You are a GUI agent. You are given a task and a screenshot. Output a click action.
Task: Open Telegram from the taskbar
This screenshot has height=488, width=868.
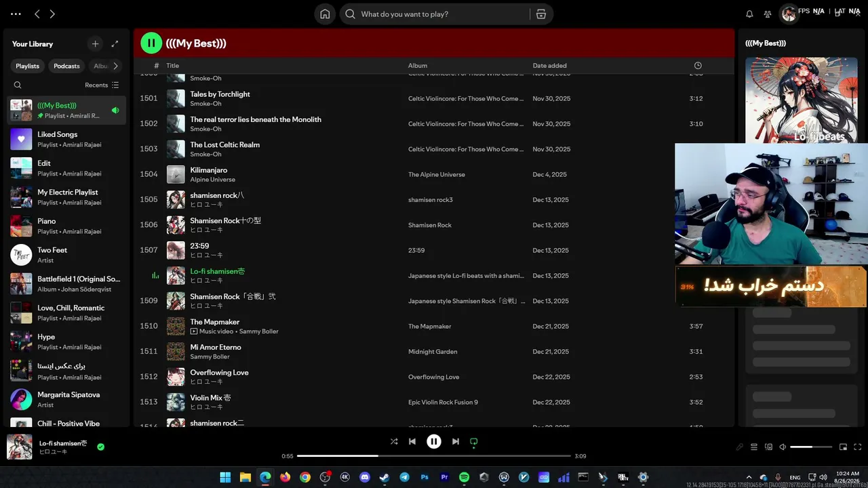pos(405,477)
